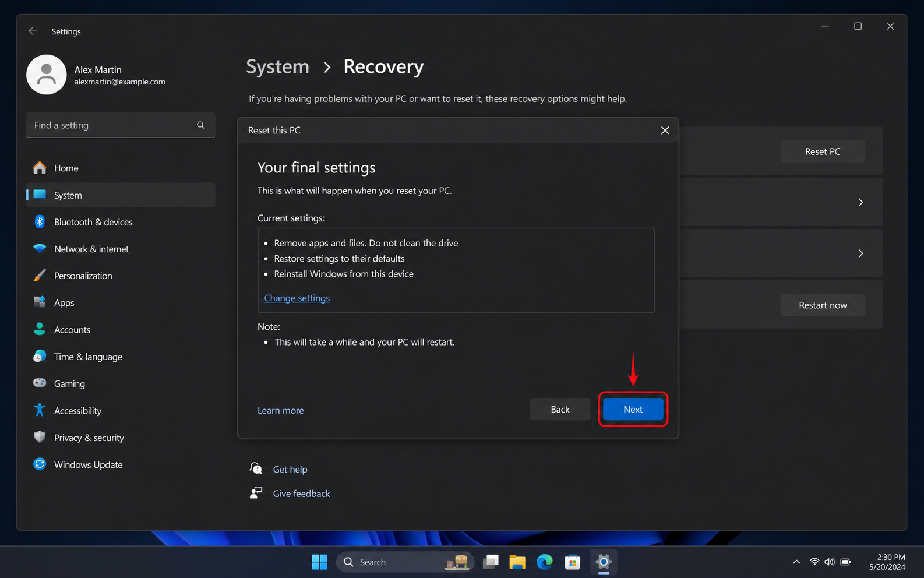
Task: Click the Give feedback person icon
Action: point(256,493)
